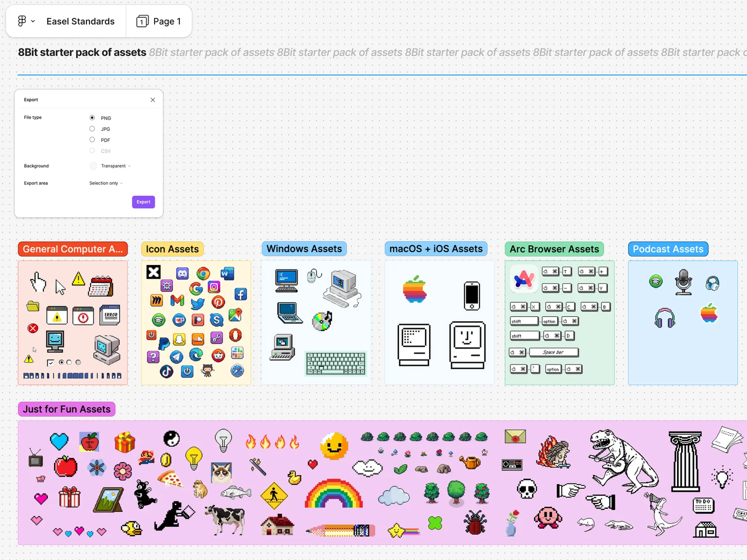This screenshot has width=747, height=560.
Task: Select the pixel calendar icon
Action: coord(101,286)
